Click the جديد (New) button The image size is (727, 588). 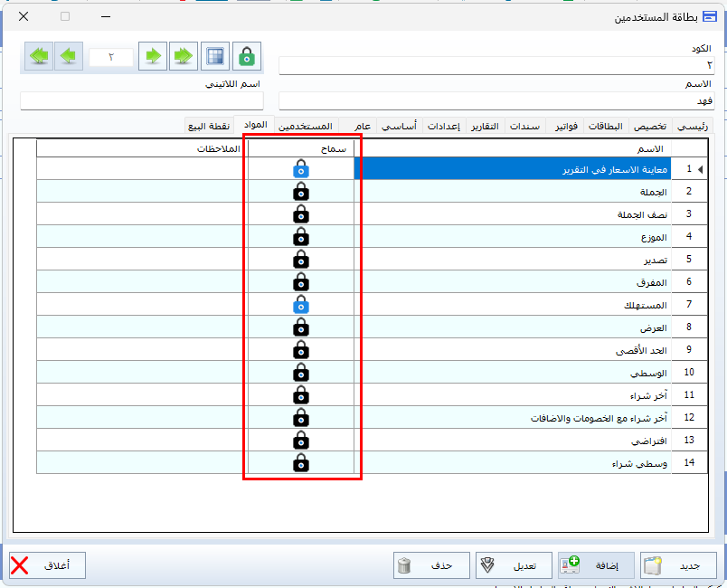[x=677, y=565]
